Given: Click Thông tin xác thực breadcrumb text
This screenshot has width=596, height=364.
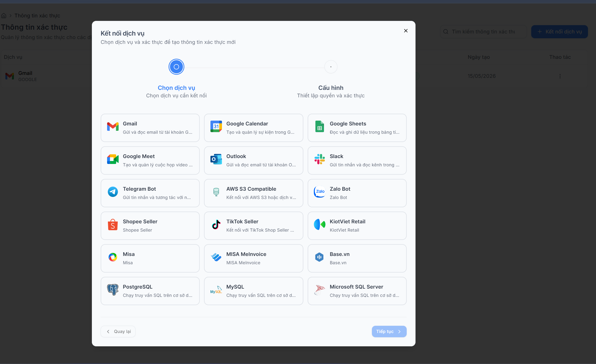Looking at the screenshot, I should pyautogui.click(x=37, y=16).
